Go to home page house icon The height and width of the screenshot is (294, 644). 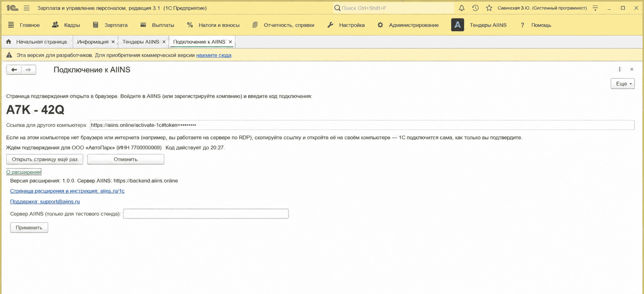tap(9, 42)
